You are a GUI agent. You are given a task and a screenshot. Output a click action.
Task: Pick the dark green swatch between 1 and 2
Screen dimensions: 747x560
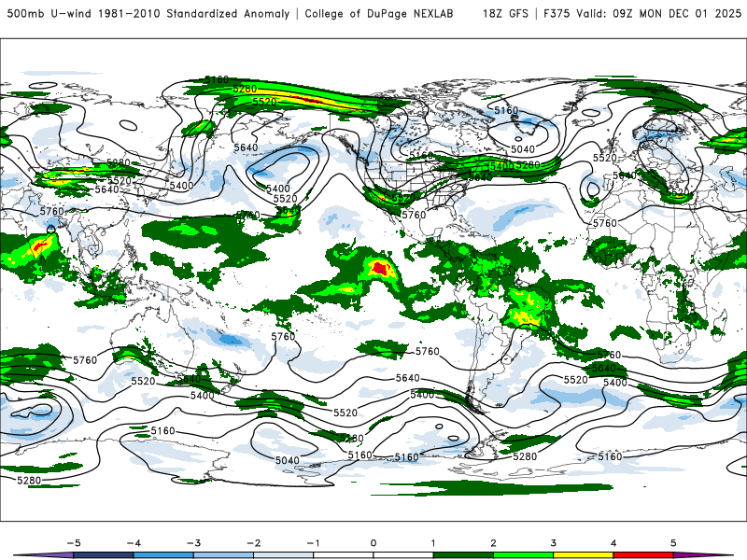463,555
